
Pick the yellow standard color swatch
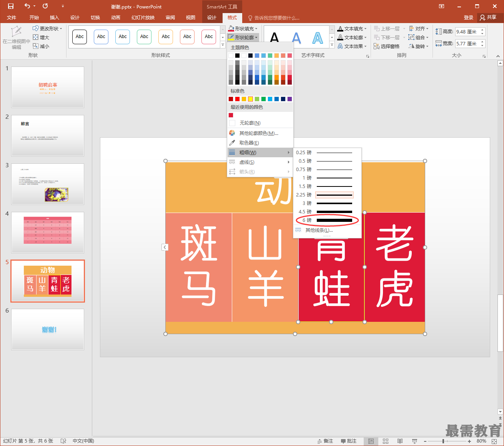250,99
